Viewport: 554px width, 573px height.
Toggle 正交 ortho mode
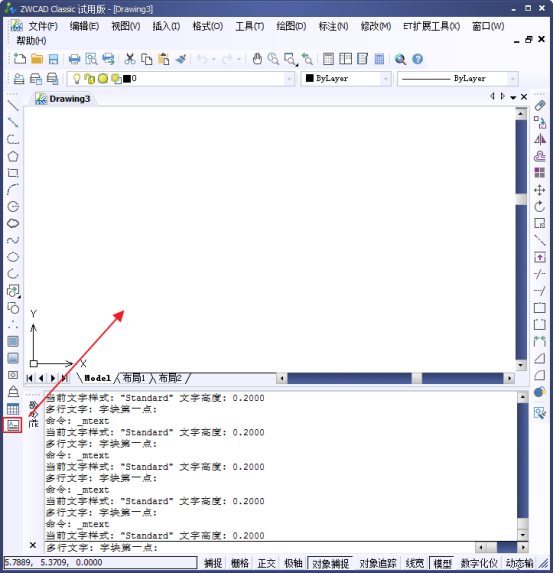[x=267, y=563]
